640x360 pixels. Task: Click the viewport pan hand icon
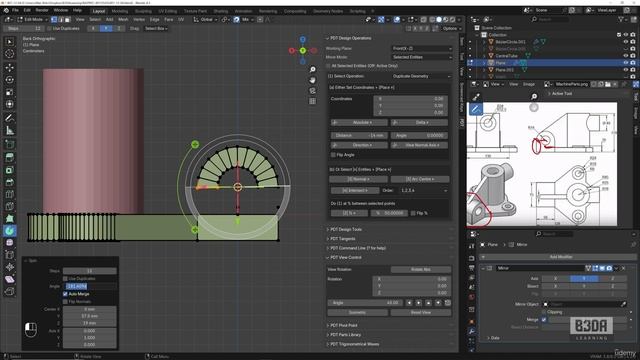click(313, 80)
